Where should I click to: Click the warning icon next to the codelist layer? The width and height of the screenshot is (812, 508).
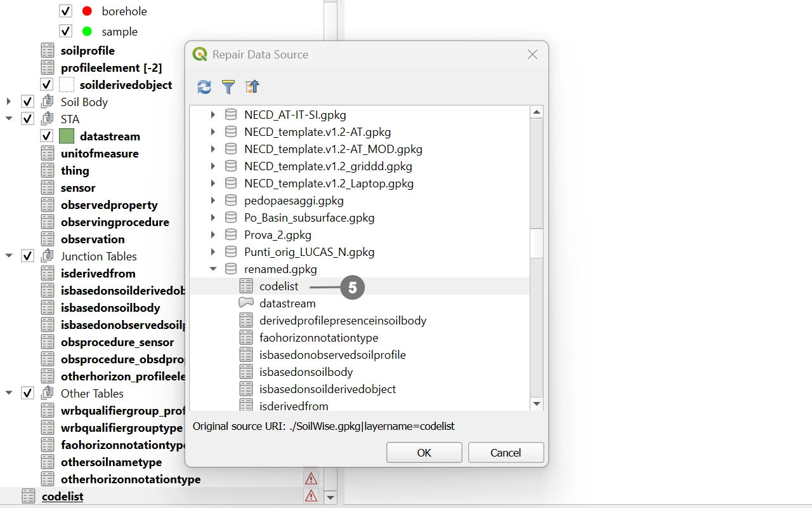311,496
